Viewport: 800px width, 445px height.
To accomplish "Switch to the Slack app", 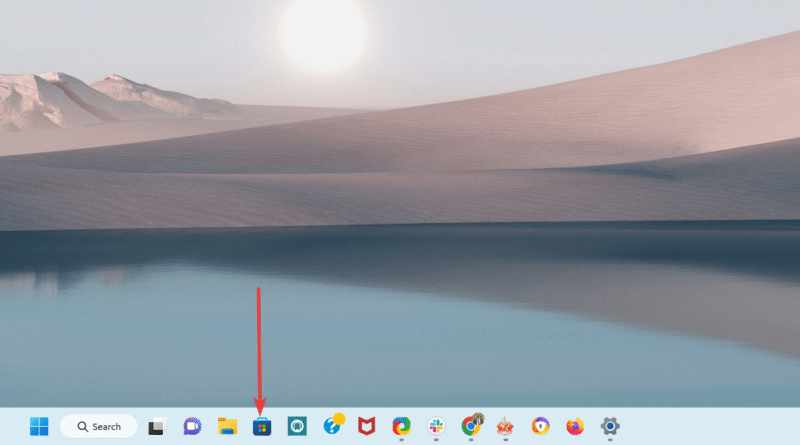I will click(435, 426).
